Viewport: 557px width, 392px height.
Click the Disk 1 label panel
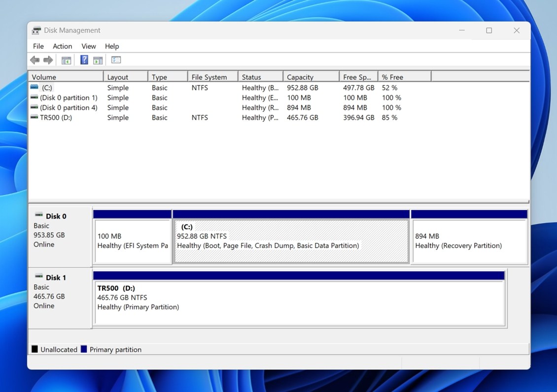(x=60, y=298)
